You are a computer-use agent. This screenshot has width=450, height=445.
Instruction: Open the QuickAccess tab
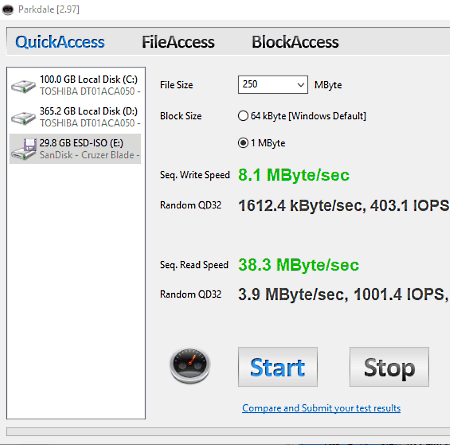[60, 42]
